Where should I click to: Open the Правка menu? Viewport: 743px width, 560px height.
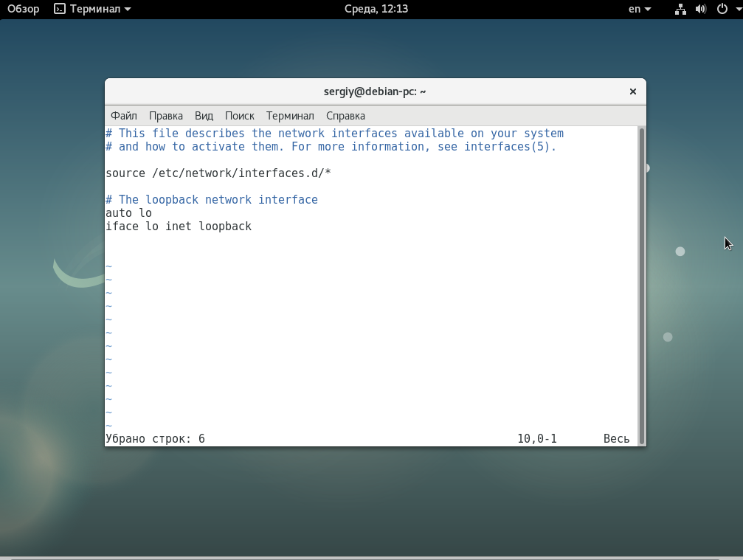coord(166,116)
